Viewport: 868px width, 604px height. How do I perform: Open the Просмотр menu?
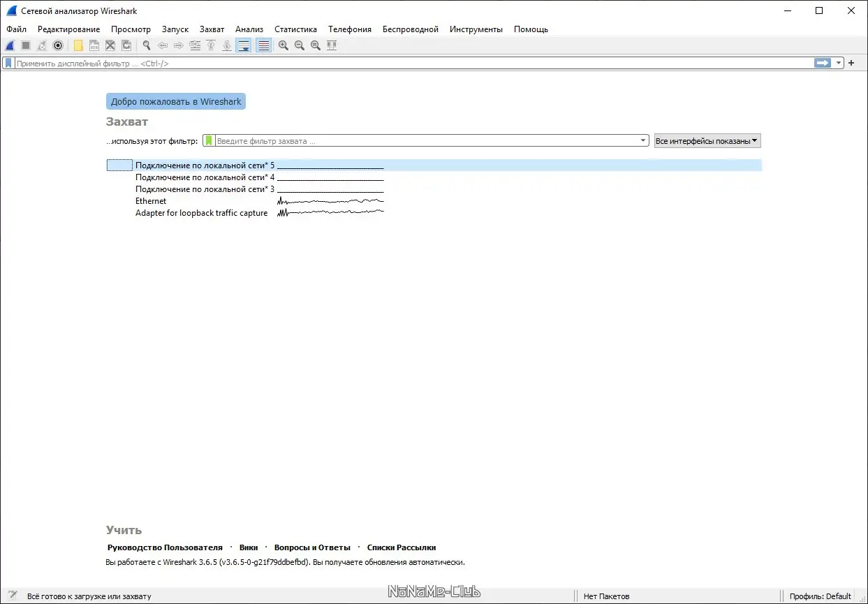(131, 29)
